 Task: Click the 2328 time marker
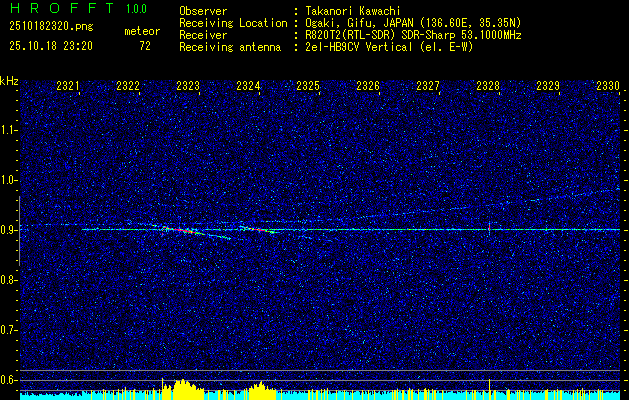[488, 86]
